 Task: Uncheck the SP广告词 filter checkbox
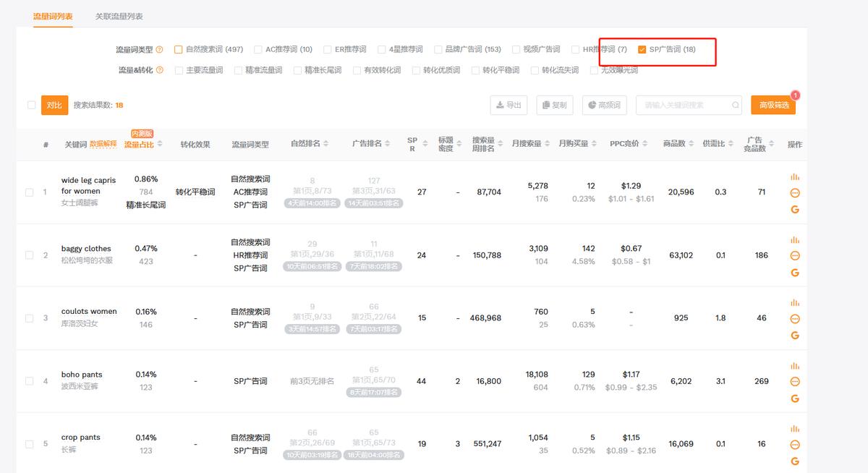(x=641, y=49)
